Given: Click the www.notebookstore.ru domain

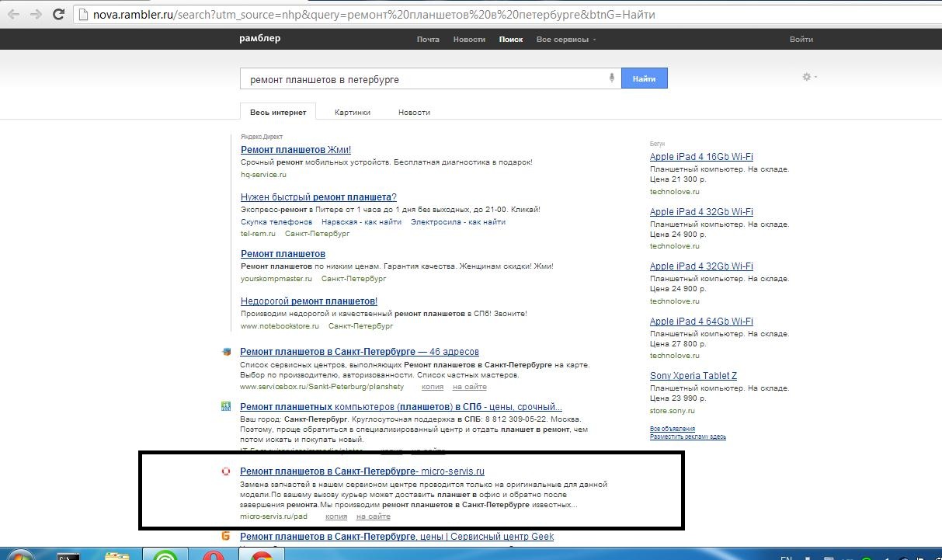Looking at the screenshot, I should click(280, 326).
